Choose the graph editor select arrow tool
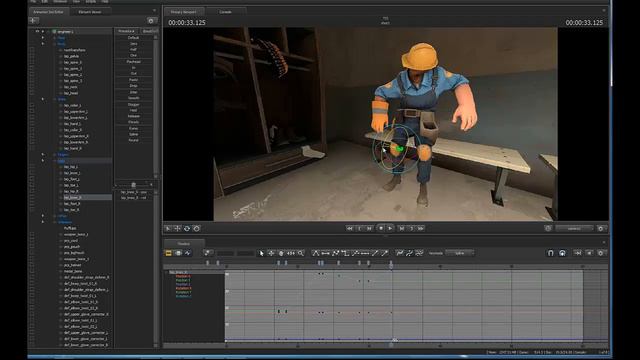The image size is (640, 360). 262,253
